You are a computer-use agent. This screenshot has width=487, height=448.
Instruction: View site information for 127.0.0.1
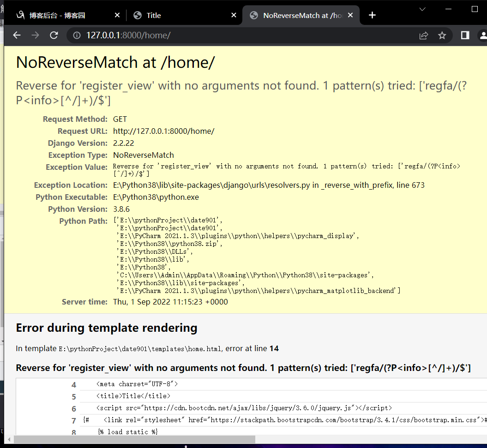coord(77,36)
